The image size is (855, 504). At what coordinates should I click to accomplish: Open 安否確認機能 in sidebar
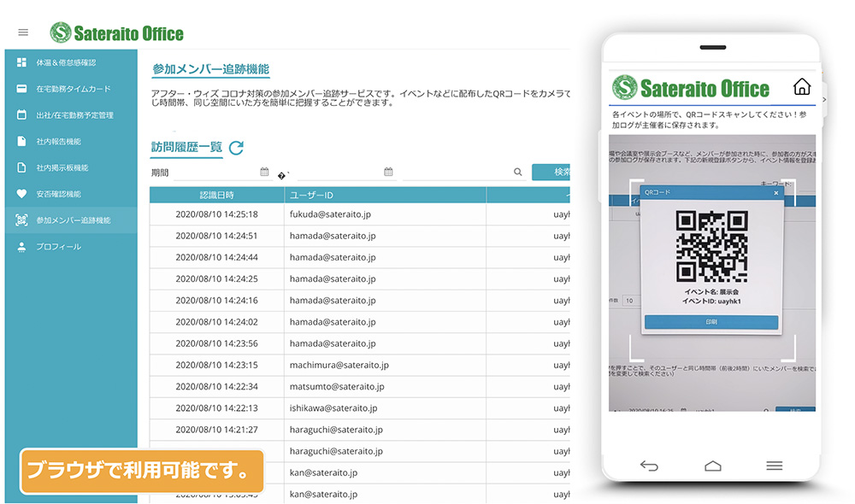(72, 193)
